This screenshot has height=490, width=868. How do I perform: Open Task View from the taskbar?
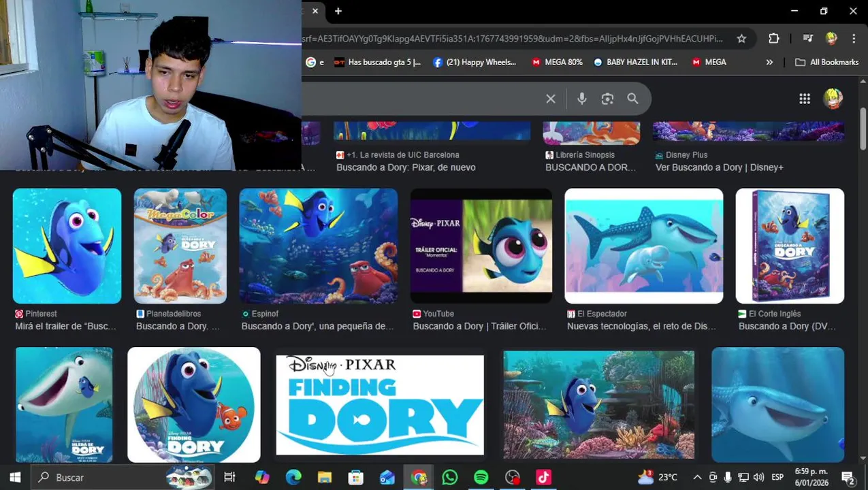click(x=229, y=478)
